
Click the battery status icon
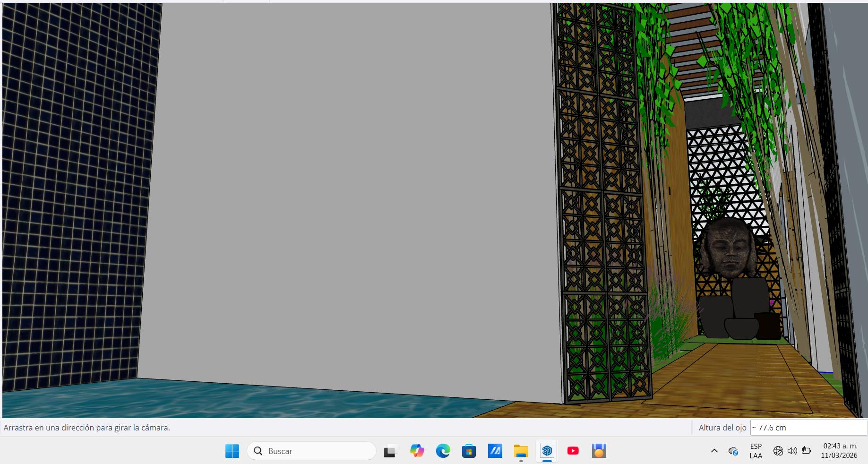806,451
